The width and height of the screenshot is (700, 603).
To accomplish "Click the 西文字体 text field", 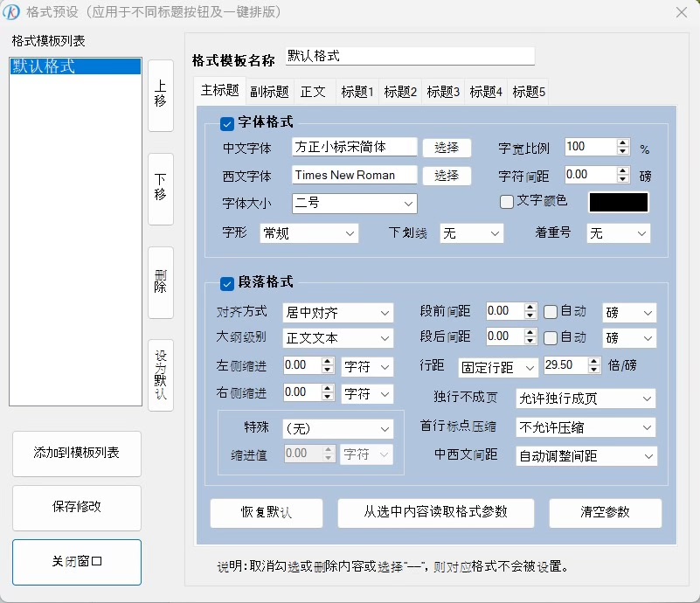I will tap(355, 175).
